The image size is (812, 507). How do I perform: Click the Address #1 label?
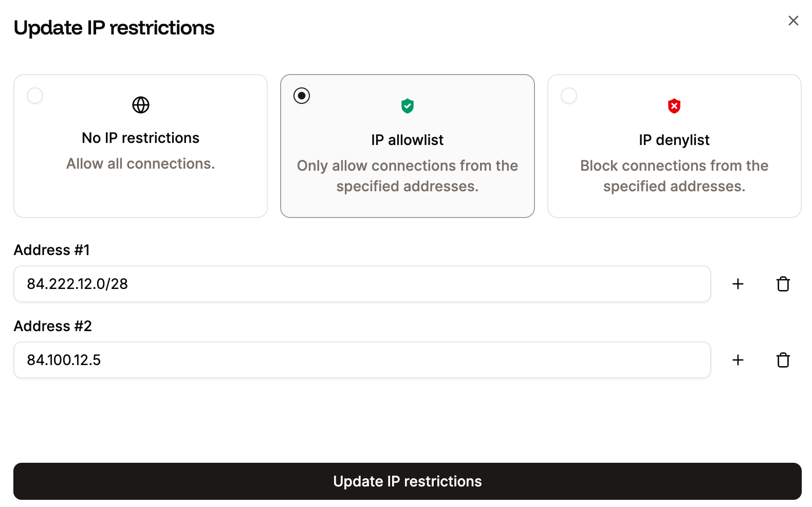51,250
